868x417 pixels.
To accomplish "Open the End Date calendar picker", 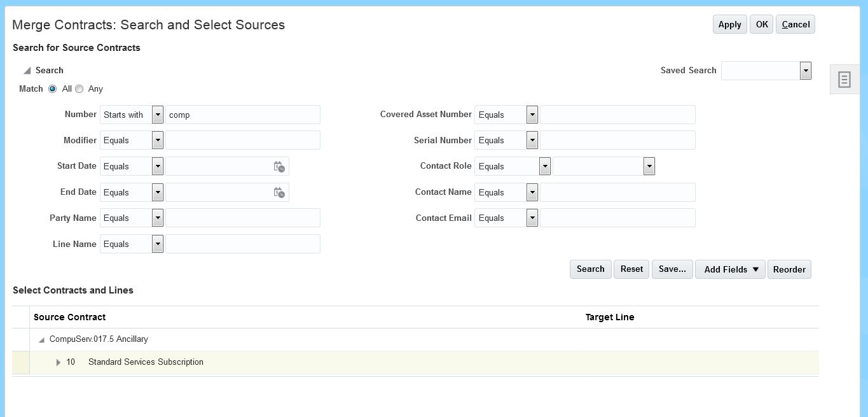I will (x=279, y=192).
